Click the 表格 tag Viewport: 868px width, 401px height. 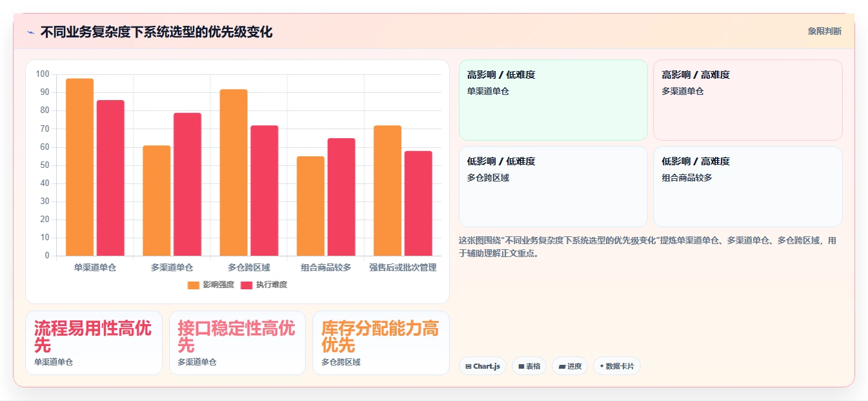tap(529, 366)
